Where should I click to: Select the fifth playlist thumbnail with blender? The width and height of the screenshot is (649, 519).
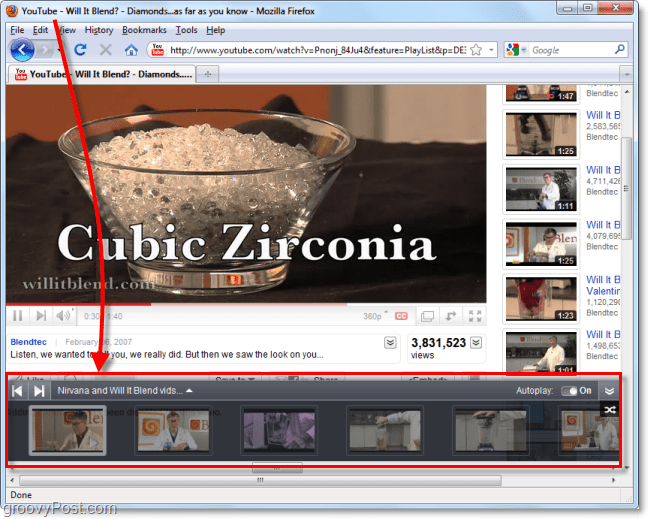point(491,430)
